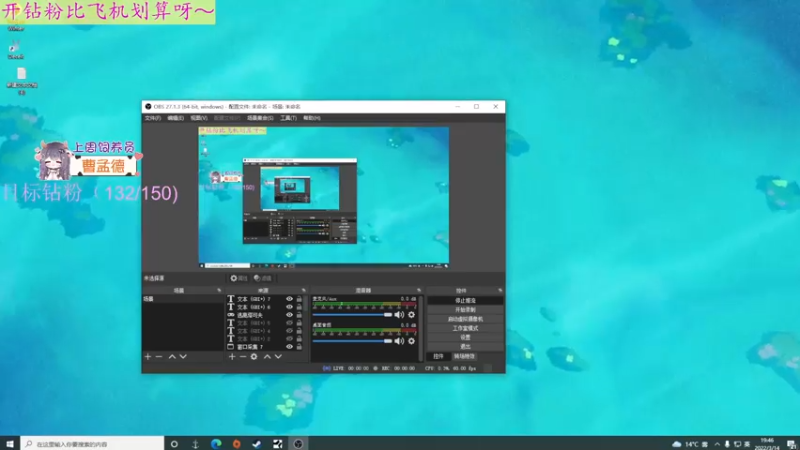Mute the 麦克风/Aux audio channel
The image size is (800, 450).
(399, 315)
